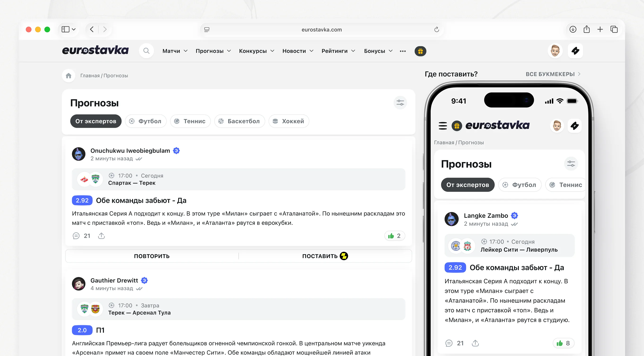
Task: Open the yellow gift bonus icon
Action: point(420,51)
